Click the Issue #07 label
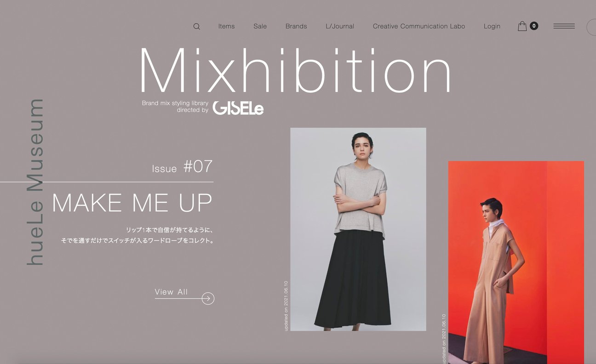Image resolution: width=596 pixels, height=364 pixels. [x=183, y=167]
